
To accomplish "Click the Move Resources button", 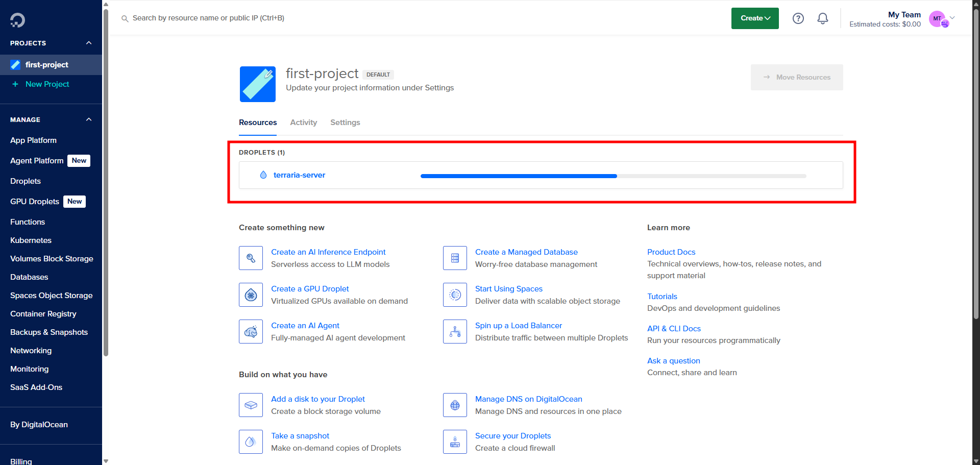I will click(797, 77).
